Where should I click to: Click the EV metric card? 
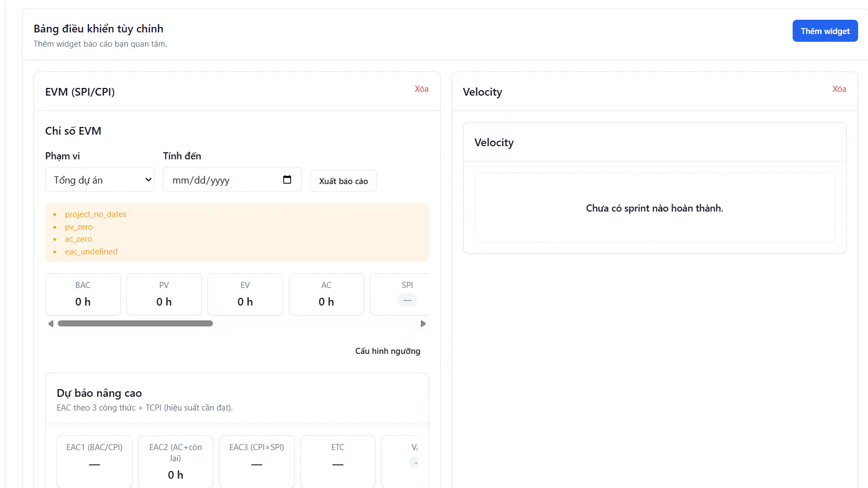pyautogui.click(x=245, y=294)
